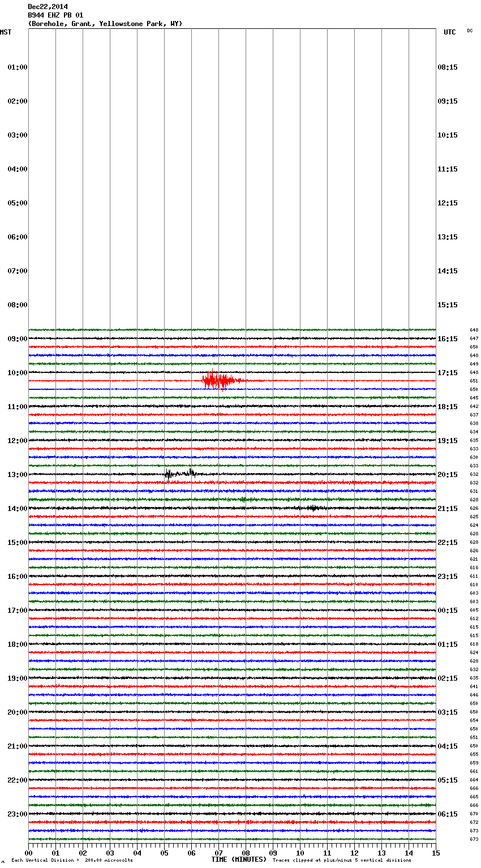The height and width of the screenshot is (868, 481).
Task: Select the 05:00 MST time label
Action: (18, 203)
